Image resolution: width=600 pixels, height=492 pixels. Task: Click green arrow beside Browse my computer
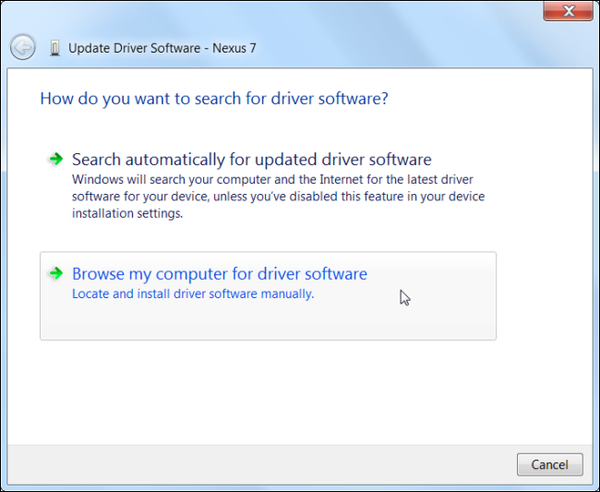click(54, 274)
